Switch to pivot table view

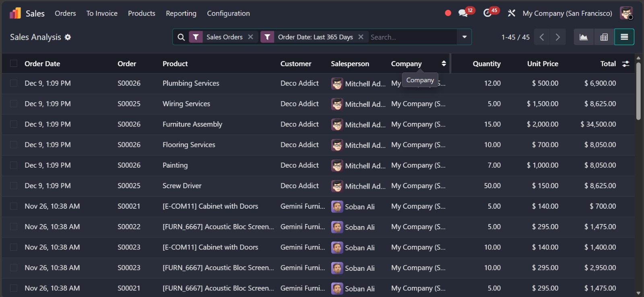pos(604,37)
